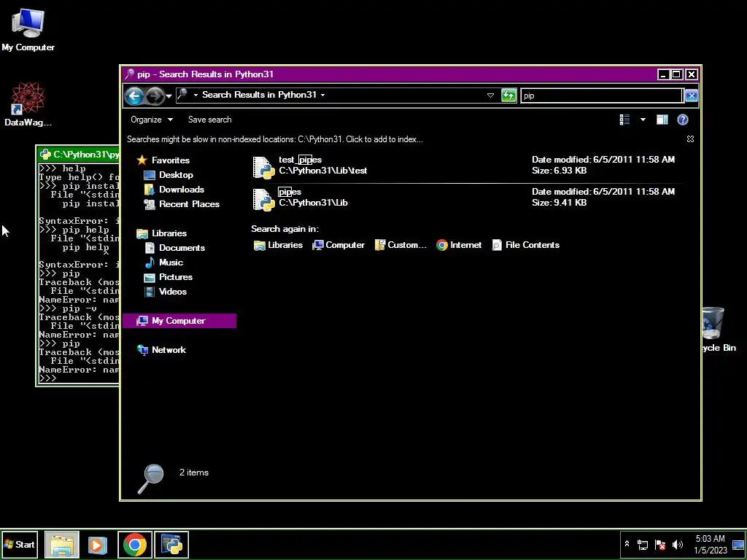This screenshot has width=747, height=560.
Task: Click the Python console window title bar
Action: [79, 155]
